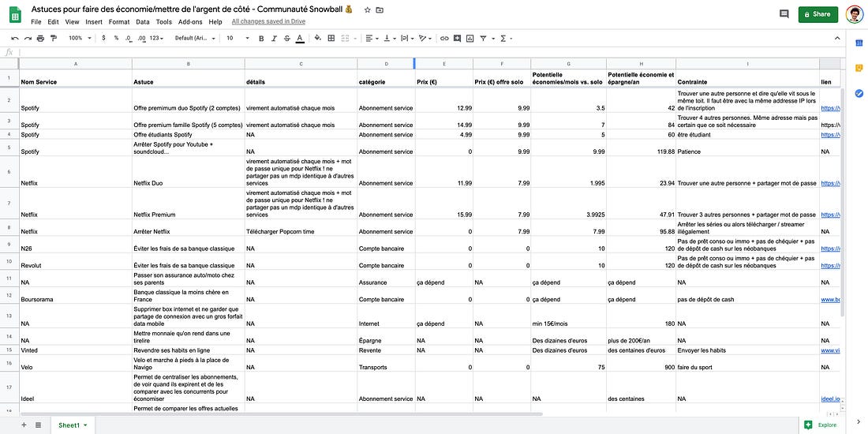Click the Move to folder icon
Screen dimensions: 868x434
tap(380, 10)
